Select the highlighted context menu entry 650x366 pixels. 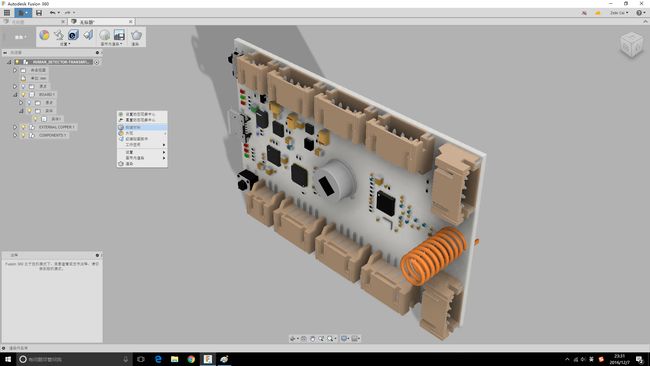click(142, 127)
